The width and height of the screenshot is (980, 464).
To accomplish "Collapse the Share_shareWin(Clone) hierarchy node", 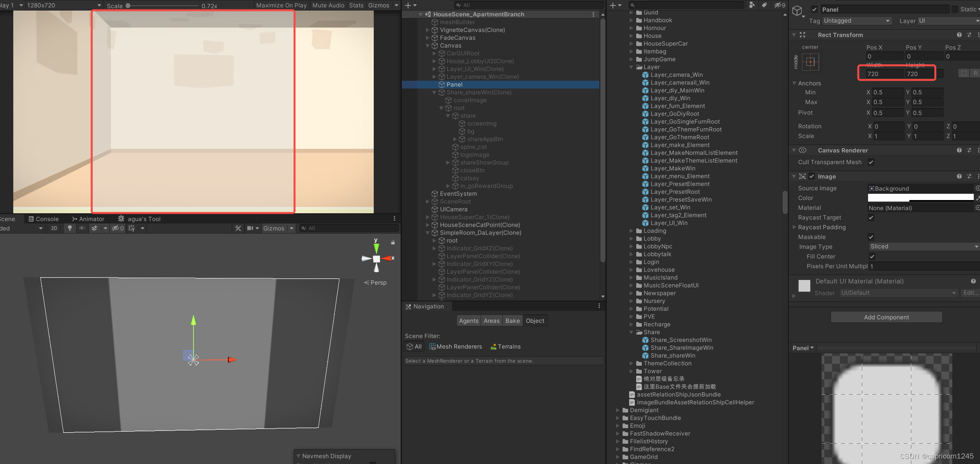I will point(434,92).
